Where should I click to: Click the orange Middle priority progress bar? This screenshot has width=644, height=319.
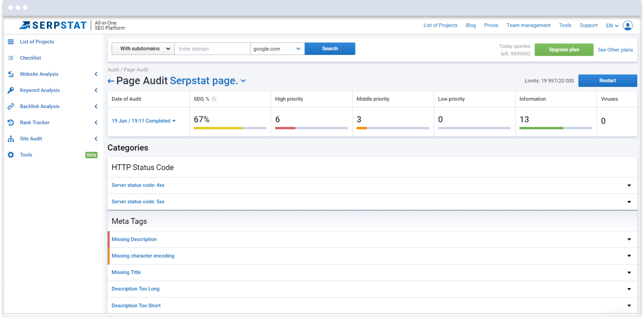[393, 128]
